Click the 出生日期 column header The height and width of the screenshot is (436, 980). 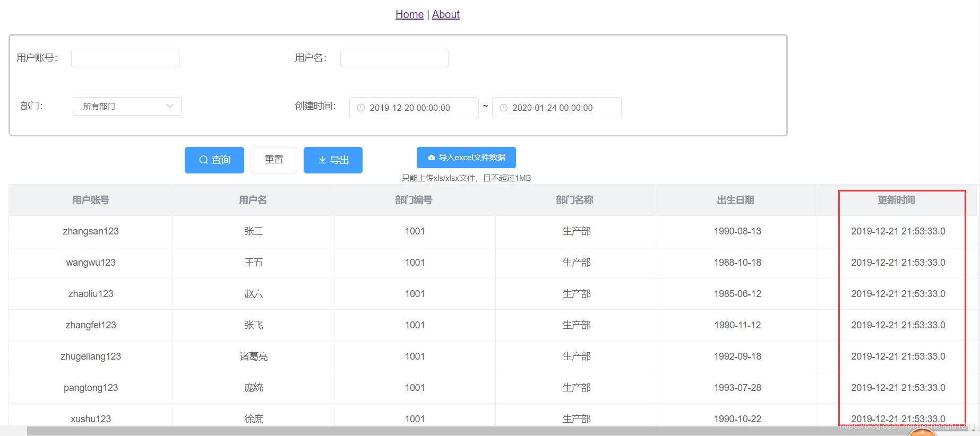coord(735,200)
